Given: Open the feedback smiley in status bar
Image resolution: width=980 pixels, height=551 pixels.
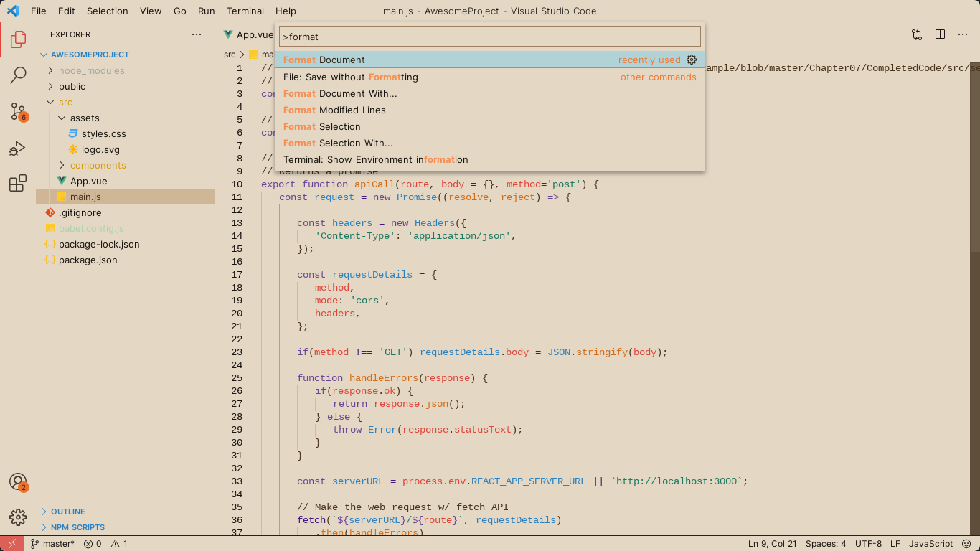Looking at the screenshot, I should [966, 544].
